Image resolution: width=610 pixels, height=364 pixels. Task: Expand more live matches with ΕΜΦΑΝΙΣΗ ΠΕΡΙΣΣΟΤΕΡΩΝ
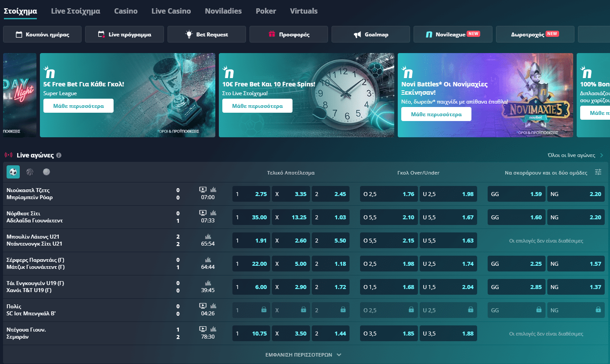click(x=303, y=355)
